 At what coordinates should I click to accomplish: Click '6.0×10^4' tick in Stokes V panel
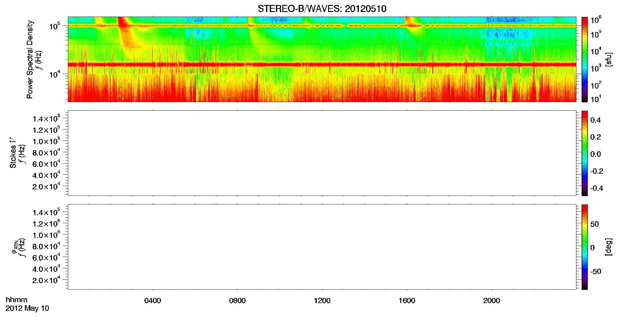[46, 164]
